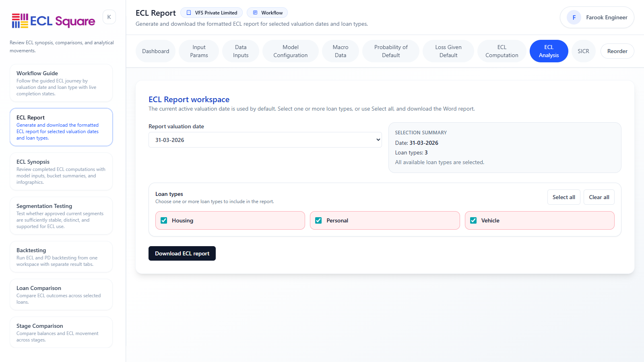Image resolution: width=644 pixels, height=362 pixels.
Task: Open the ECL Synopsis sidebar card
Action: (61, 171)
